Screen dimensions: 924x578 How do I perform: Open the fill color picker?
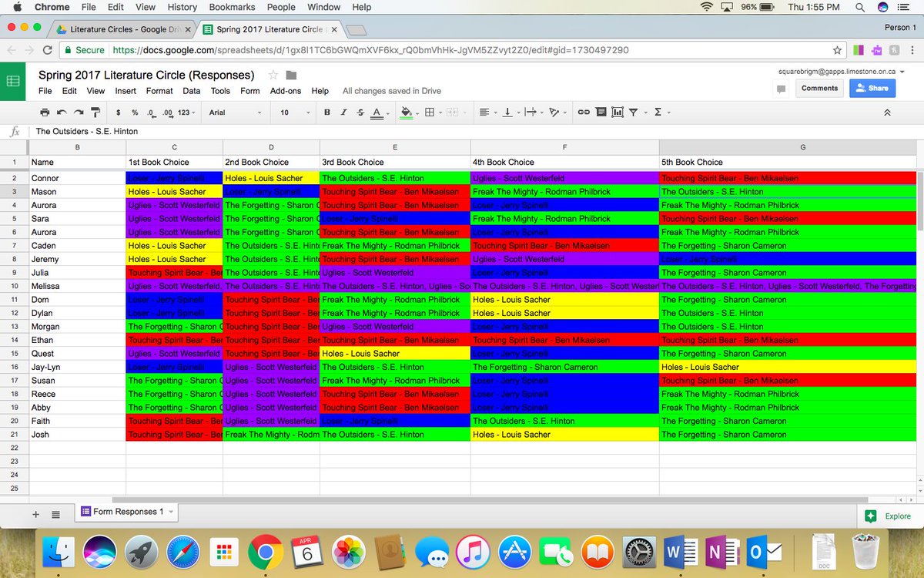click(x=409, y=113)
